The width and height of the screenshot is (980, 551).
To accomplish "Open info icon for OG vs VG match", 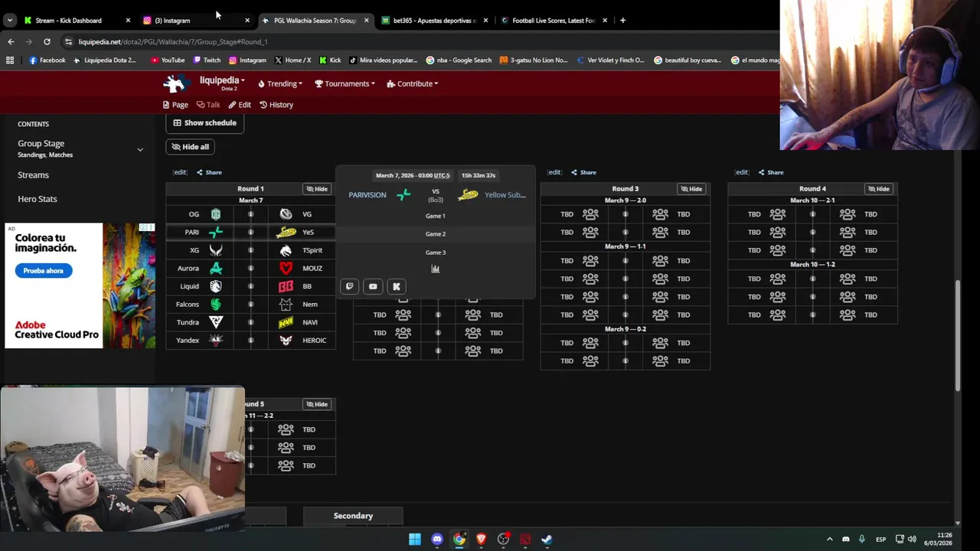I will pos(250,214).
